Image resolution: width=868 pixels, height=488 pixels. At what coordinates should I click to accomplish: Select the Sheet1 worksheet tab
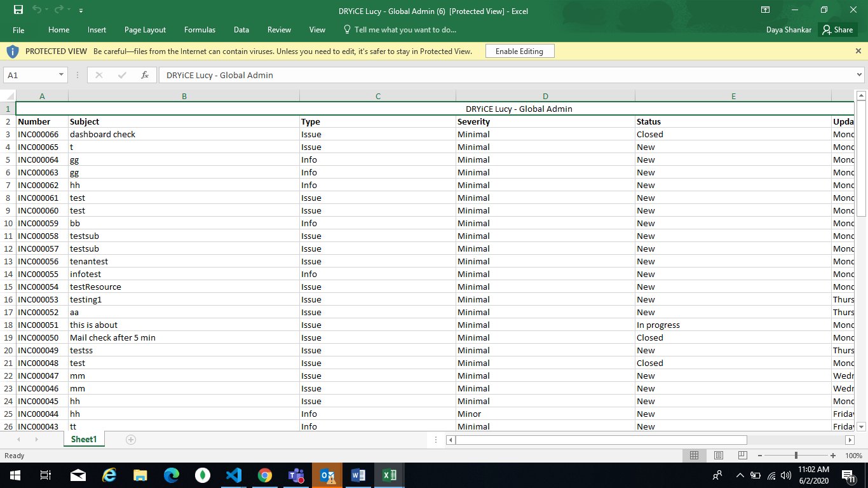84,440
